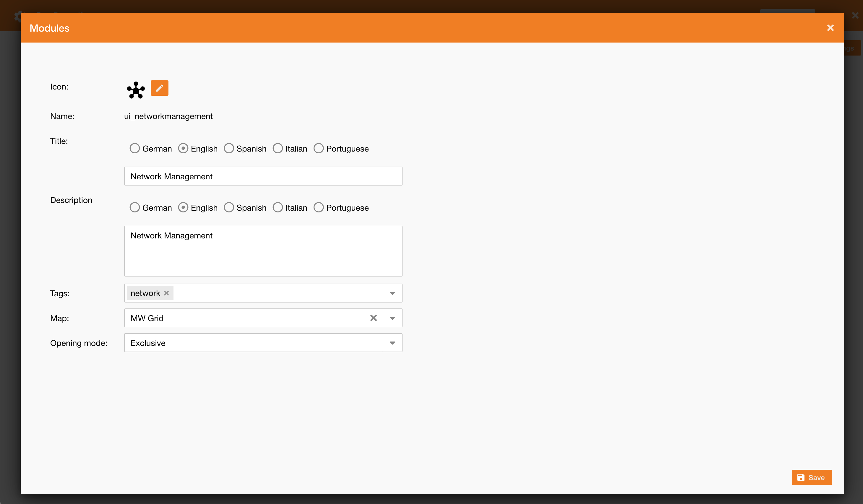Click the Title text field
This screenshot has width=863, height=504.
pos(263,176)
